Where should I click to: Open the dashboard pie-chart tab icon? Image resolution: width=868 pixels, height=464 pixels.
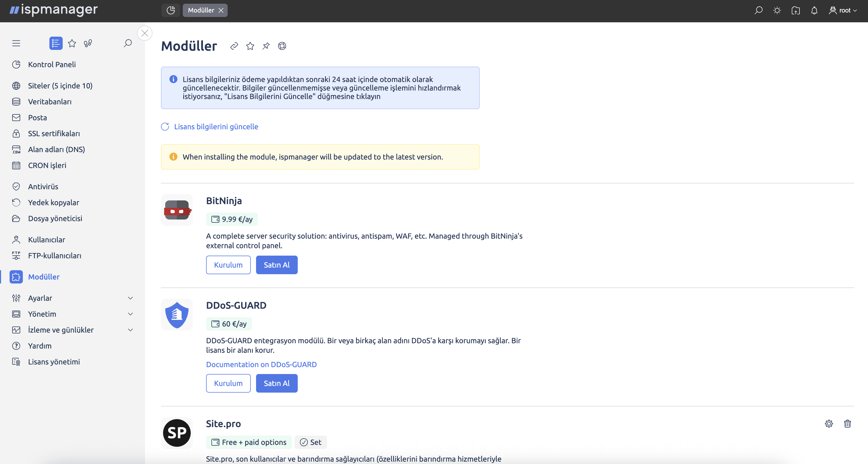(171, 10)
